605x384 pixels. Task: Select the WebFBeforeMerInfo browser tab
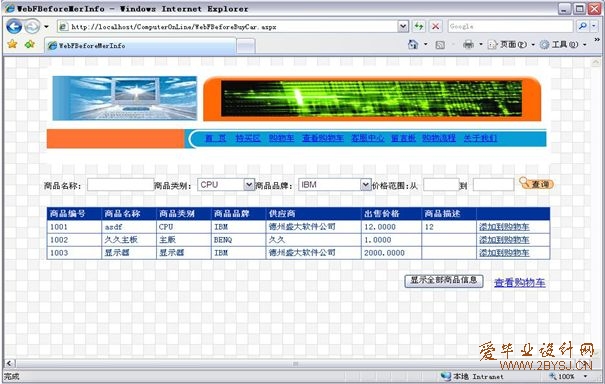point(140,46)
